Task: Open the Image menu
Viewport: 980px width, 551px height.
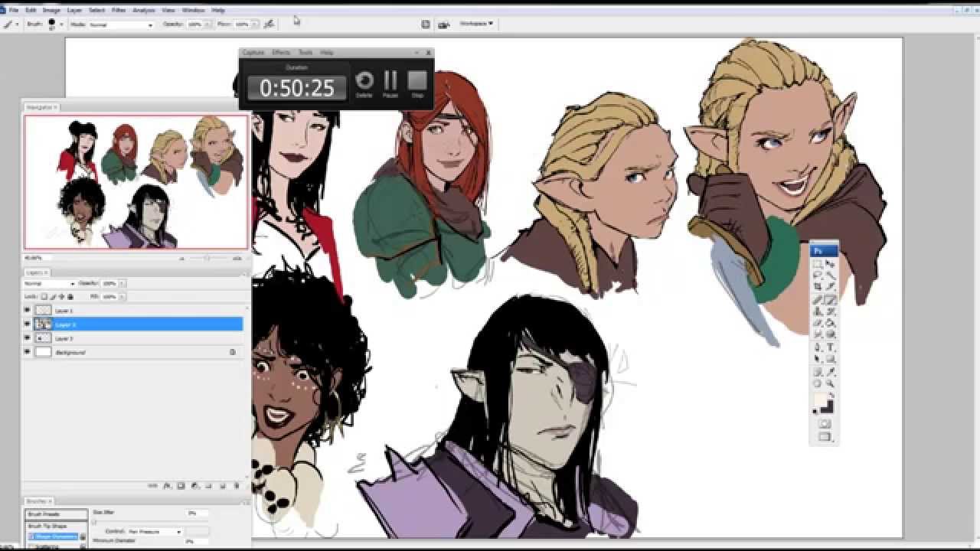Action: point(51,11)
